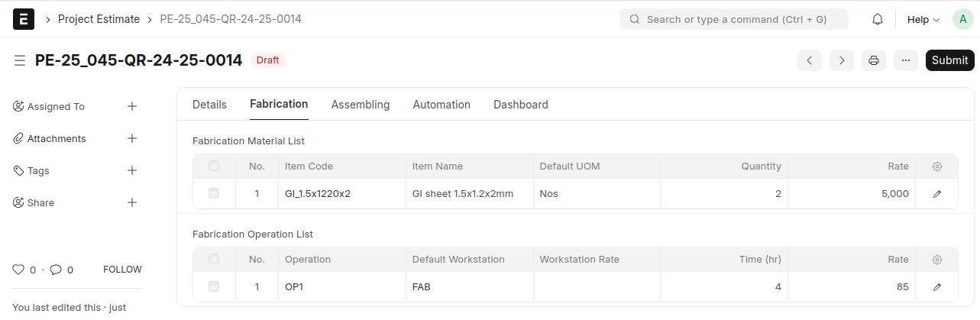Click the print icon button
The image size is (980, 320).
[x=874, y=60]
